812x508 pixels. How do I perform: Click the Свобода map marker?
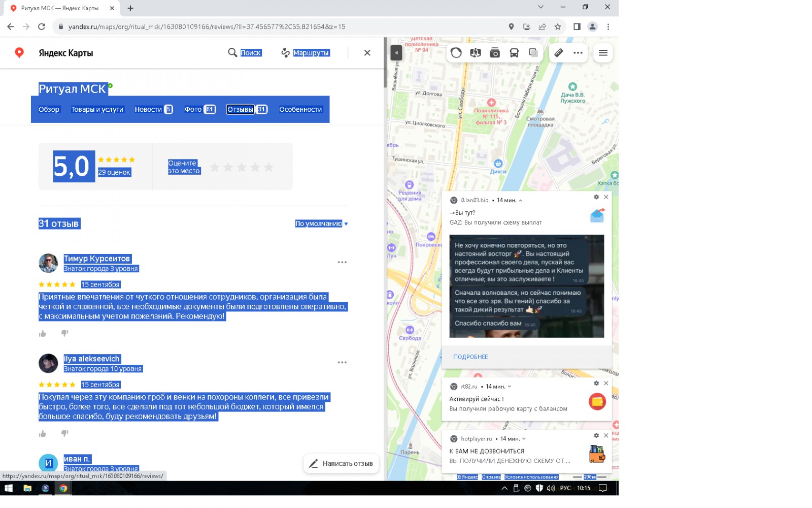[410, 330]
